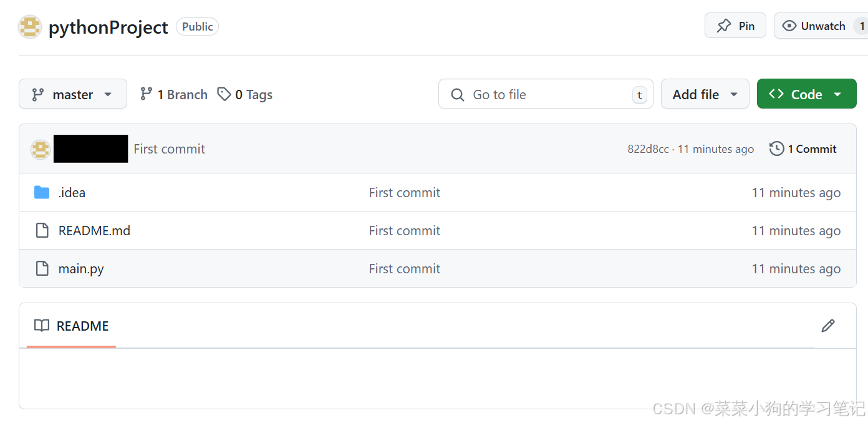This screenshot has height=423, width=868.
Task: Open the .idea folder
Action: (x=72, y=193)
